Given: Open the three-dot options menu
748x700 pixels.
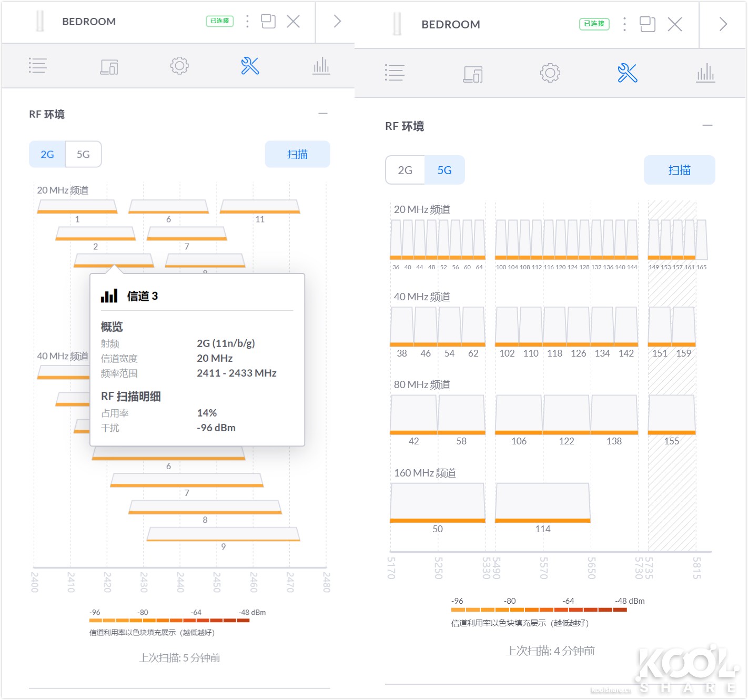Looking at the screenshot, I should pos(247,21).
